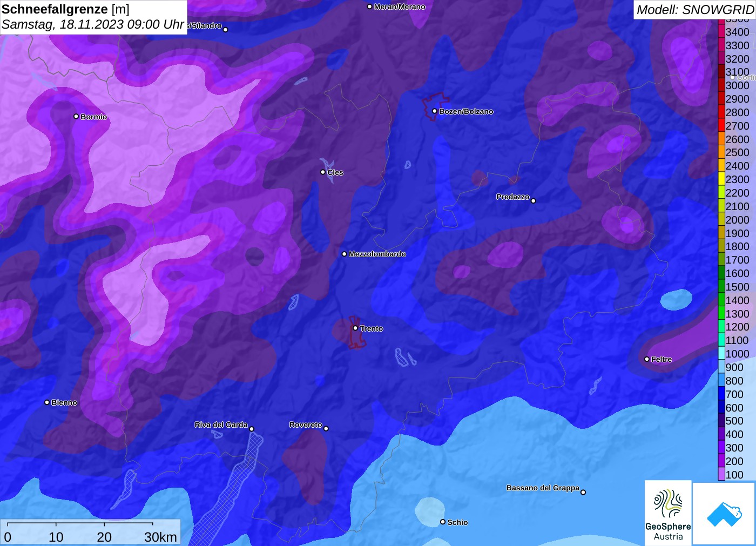Screen dimensions: 756x546
Task: Click the 20 scale bar tick label
Action: pos(104,537)
